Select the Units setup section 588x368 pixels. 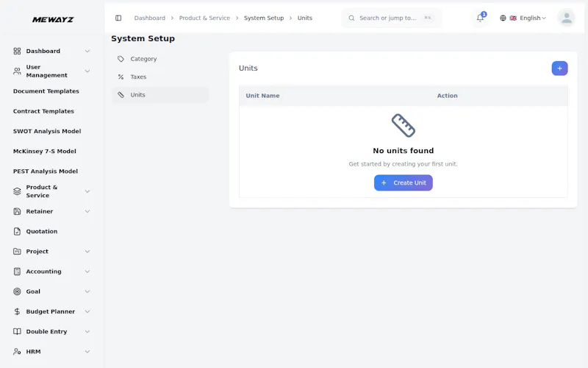(x=160, y=95)
